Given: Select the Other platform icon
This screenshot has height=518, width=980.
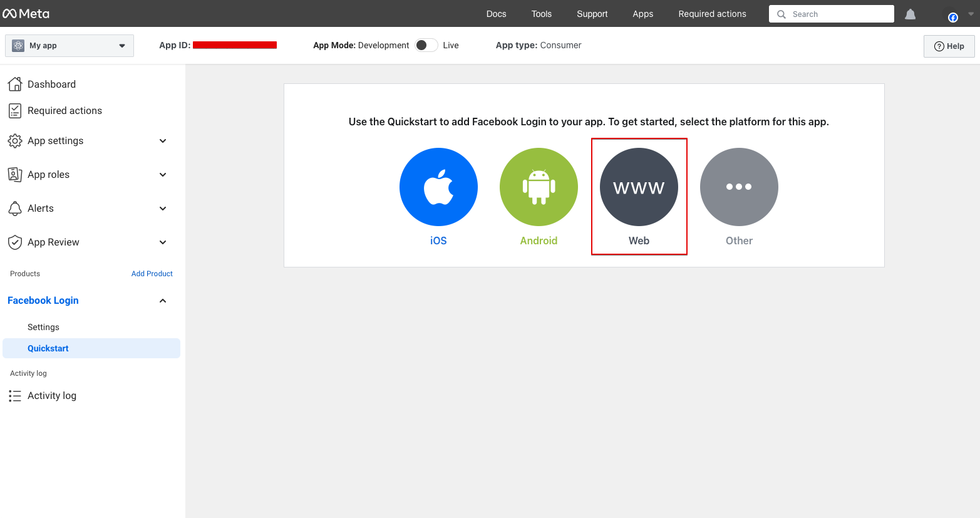Looking at the screenshot, I should click(x=739, y=187).
